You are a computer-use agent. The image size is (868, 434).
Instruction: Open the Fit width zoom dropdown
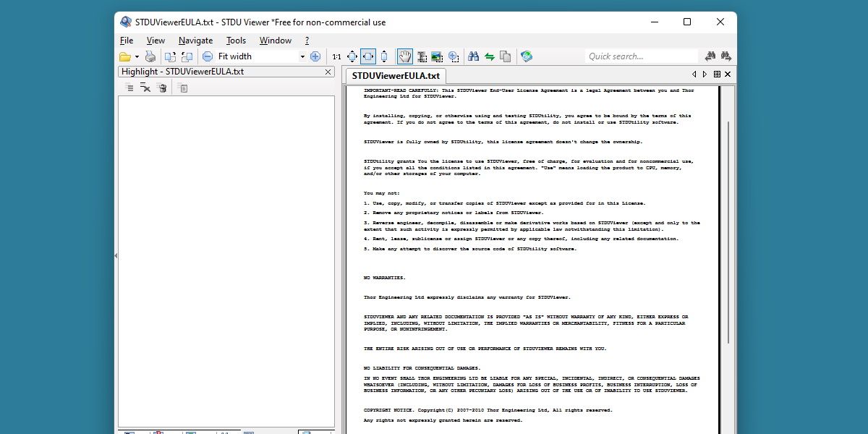(302, 56)
